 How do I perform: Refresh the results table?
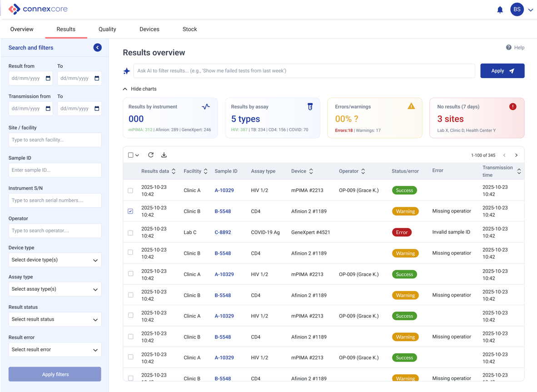pos(151,155)
